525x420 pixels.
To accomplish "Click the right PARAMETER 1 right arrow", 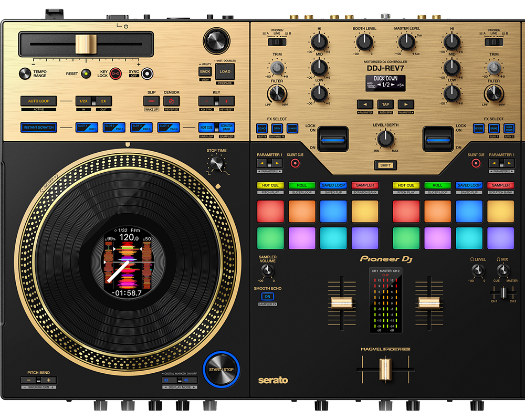I will [509, 163].
